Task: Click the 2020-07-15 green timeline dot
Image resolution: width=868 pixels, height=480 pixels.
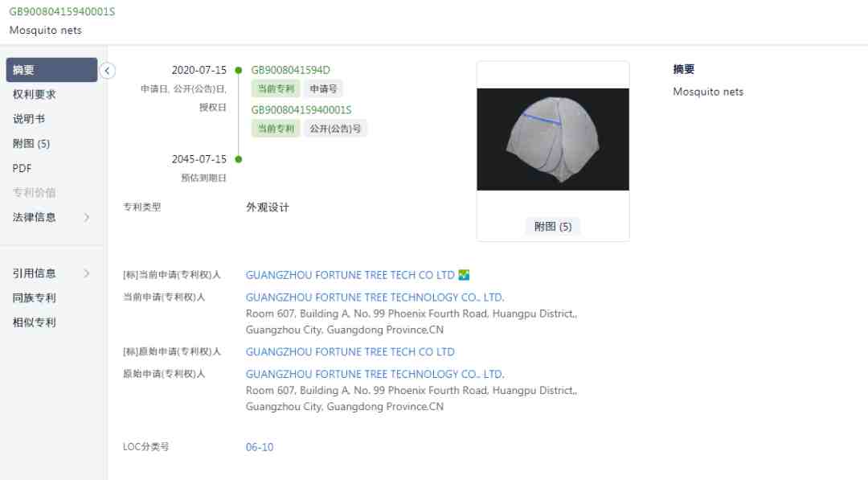Action: tap(239, 70)
